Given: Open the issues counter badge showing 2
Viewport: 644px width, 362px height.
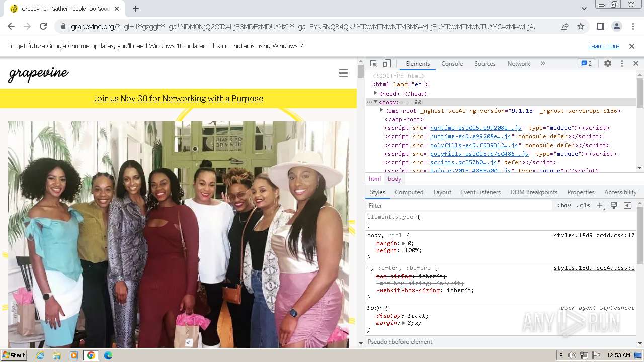Looking at the screenshot, I should 586,64.
